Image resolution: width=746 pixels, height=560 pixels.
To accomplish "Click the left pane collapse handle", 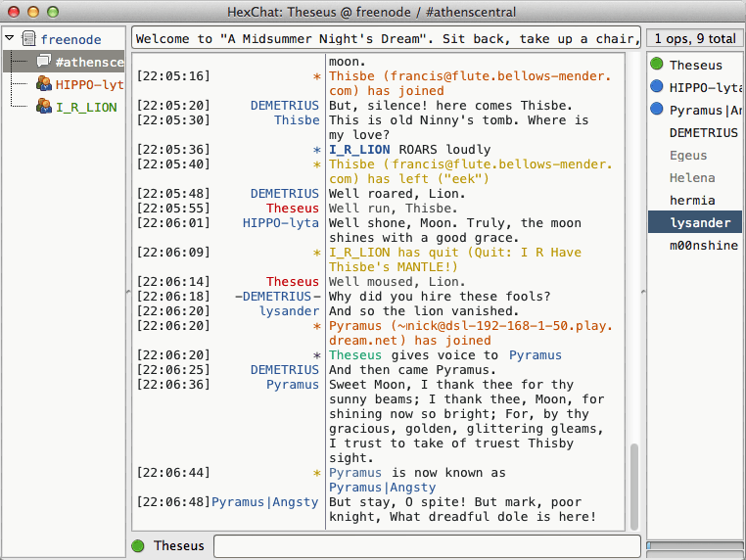I will click(128, 291).
